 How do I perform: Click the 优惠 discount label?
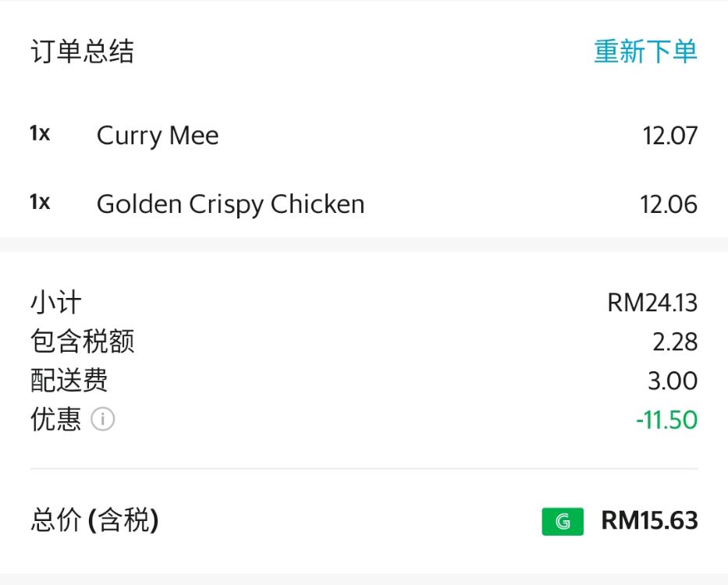pos(56,420)
